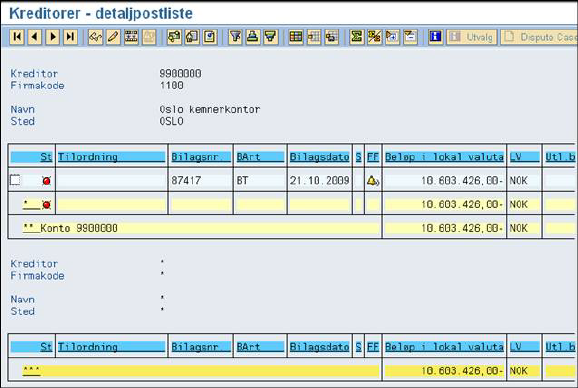Click the toolbar icon right of subtotals
The height and width of the screenshot is (388, 578).
click(x=392, y=36)
